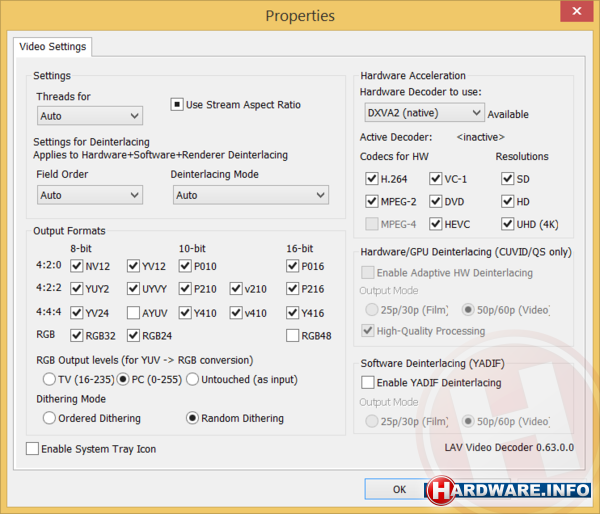Select TV (16-235) RGB output level
Screen dimensions: 600x514
(49, 379)
